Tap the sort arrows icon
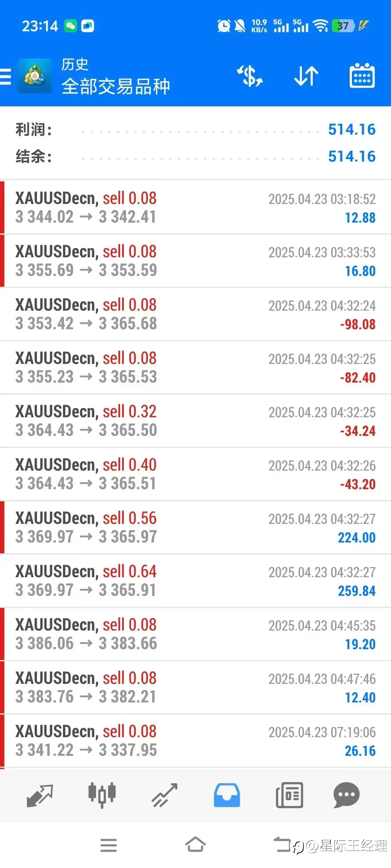391x868 pixels. tap(306, 76)
